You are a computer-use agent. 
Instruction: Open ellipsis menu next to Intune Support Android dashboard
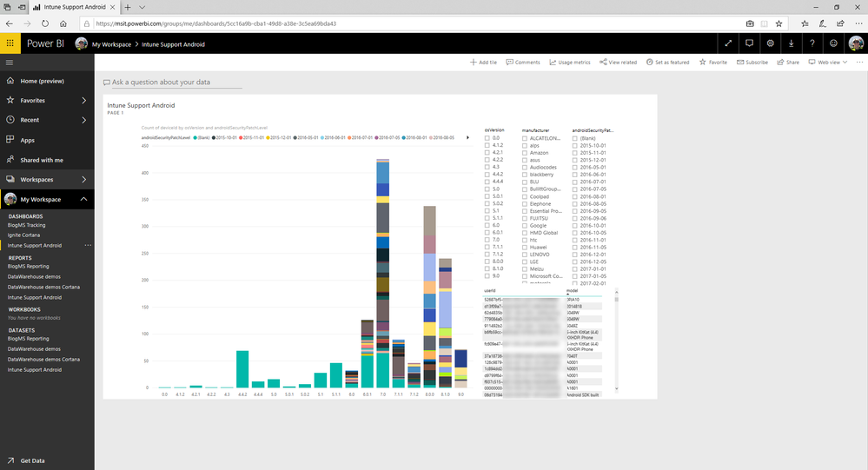coord(88,245)
